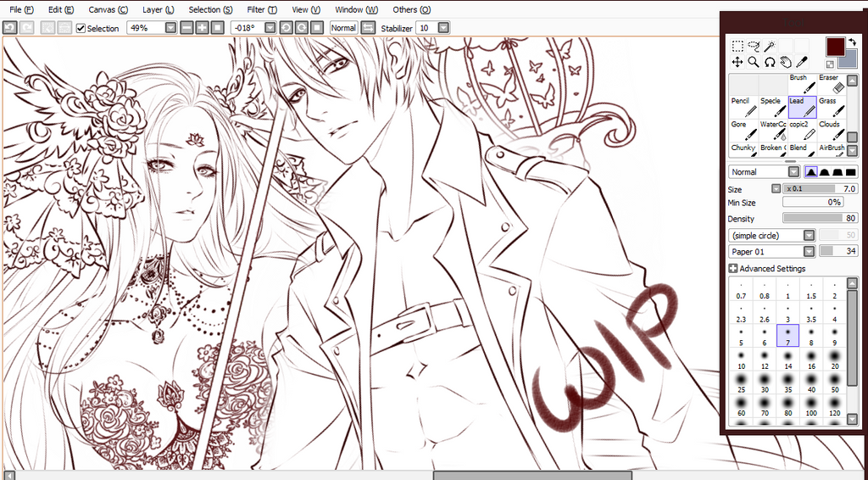Open the Window menu
Image resolution: width=868 pixels, height=480 pixels.
357,9
